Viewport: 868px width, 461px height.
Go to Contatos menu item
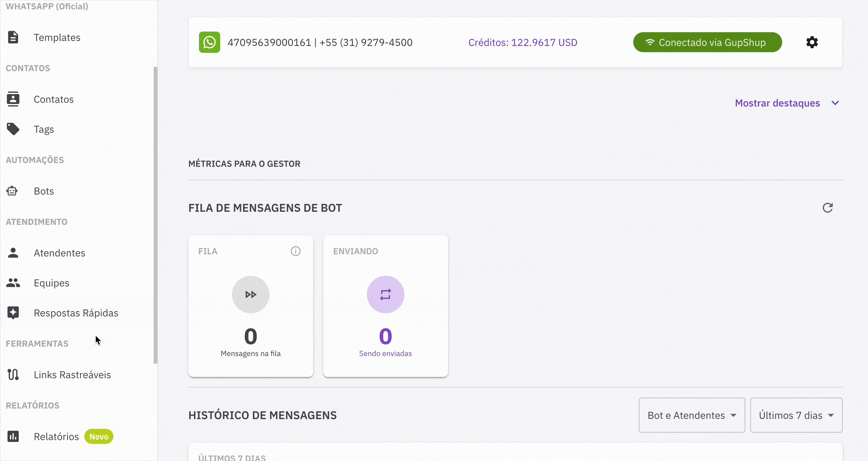(x=54, y=99)
